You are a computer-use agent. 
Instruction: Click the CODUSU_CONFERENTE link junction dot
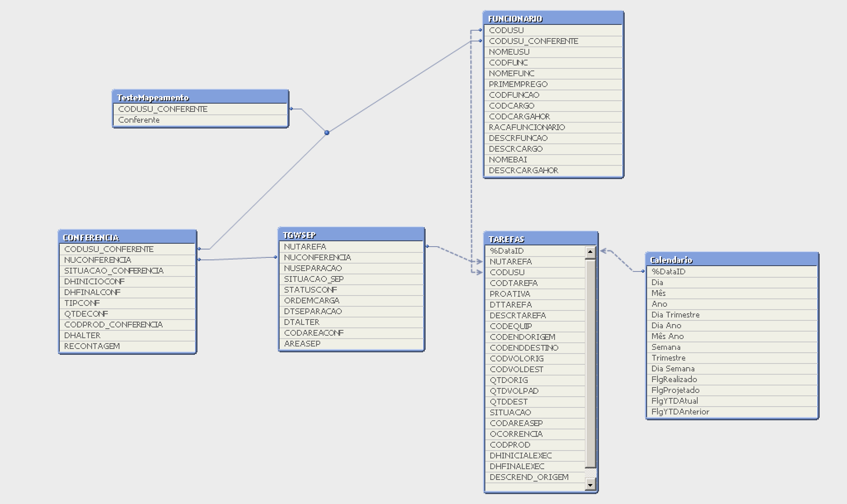[327, 133]
